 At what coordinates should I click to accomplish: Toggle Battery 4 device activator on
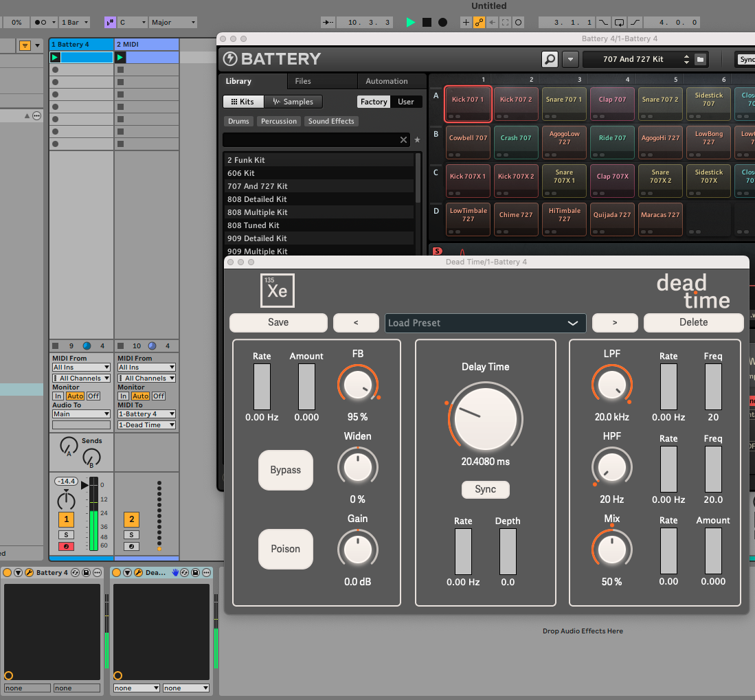tap(8, 572)
